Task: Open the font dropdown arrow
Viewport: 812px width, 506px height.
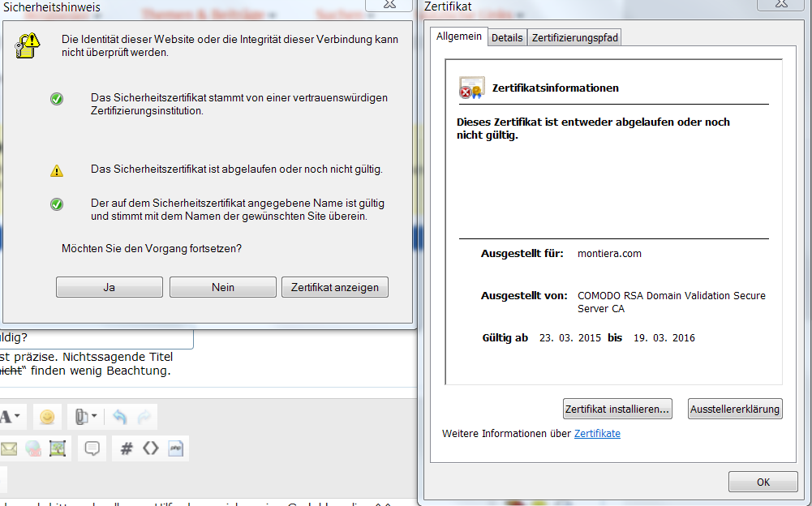Action: click(x=17, y=416)
